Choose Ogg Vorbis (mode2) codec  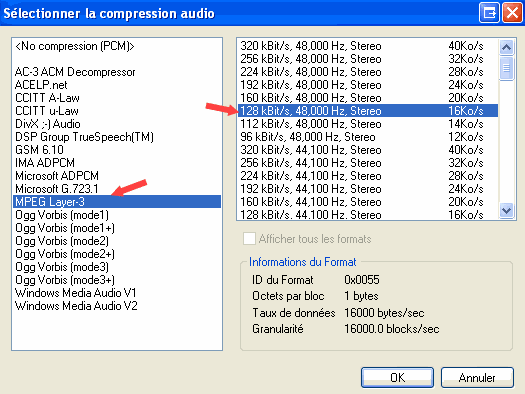117,241
